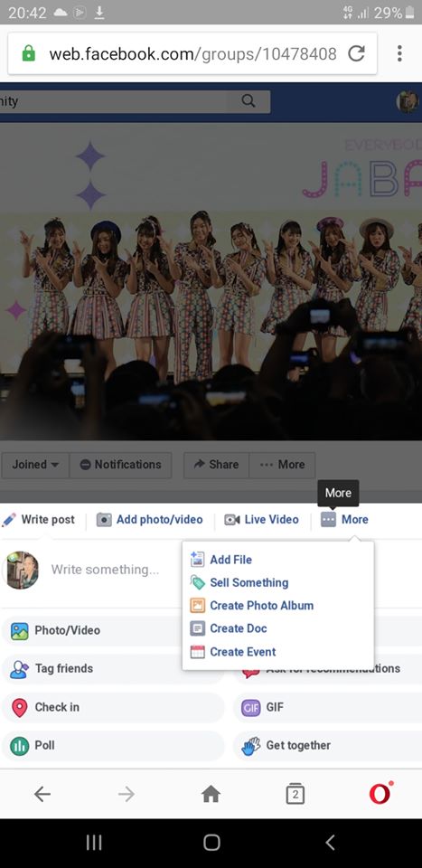The width and height of the screenshot is (422, 868).
Task: Expand the Joined dropdown
Action: point(35,465)
